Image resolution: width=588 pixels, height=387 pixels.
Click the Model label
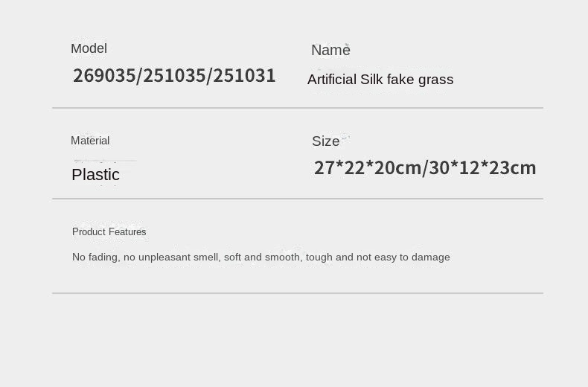89,48
